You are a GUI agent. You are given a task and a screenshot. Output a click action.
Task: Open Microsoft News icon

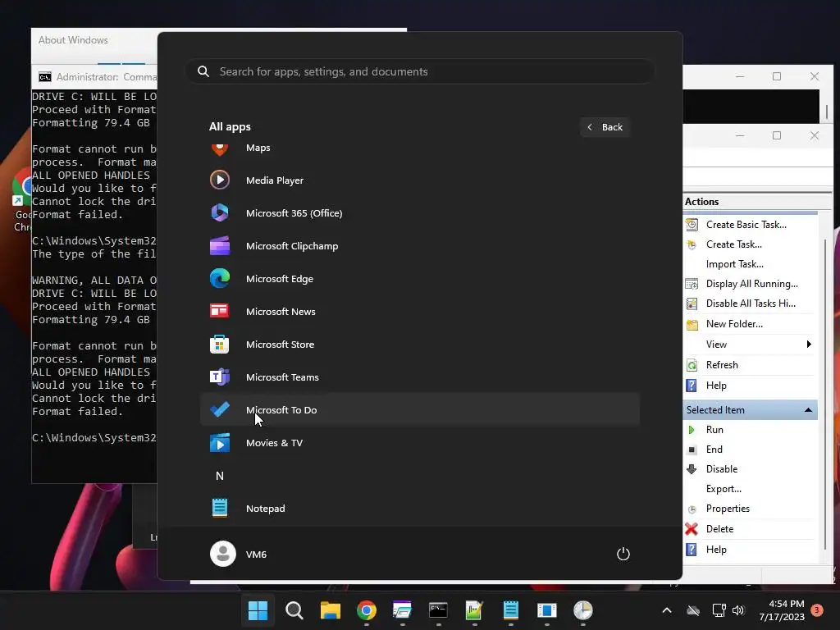(220, 311)
